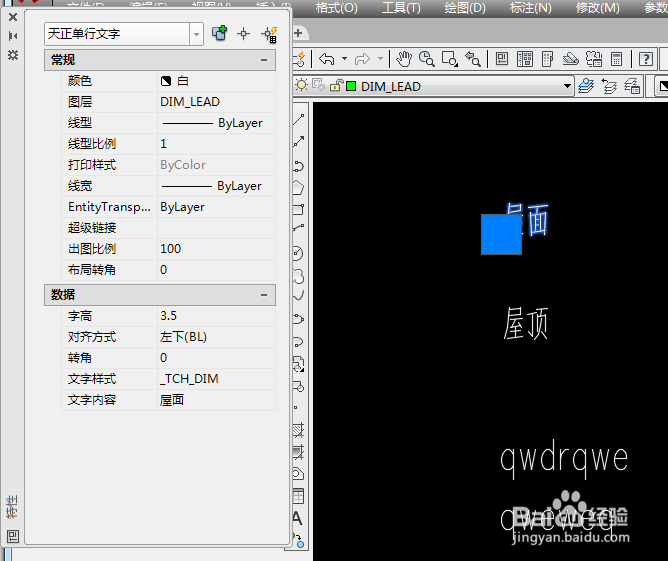This screenshot has height=561, width=668.
Task: Click the Select Objects crosshair icon
Action: coord(244,34)
